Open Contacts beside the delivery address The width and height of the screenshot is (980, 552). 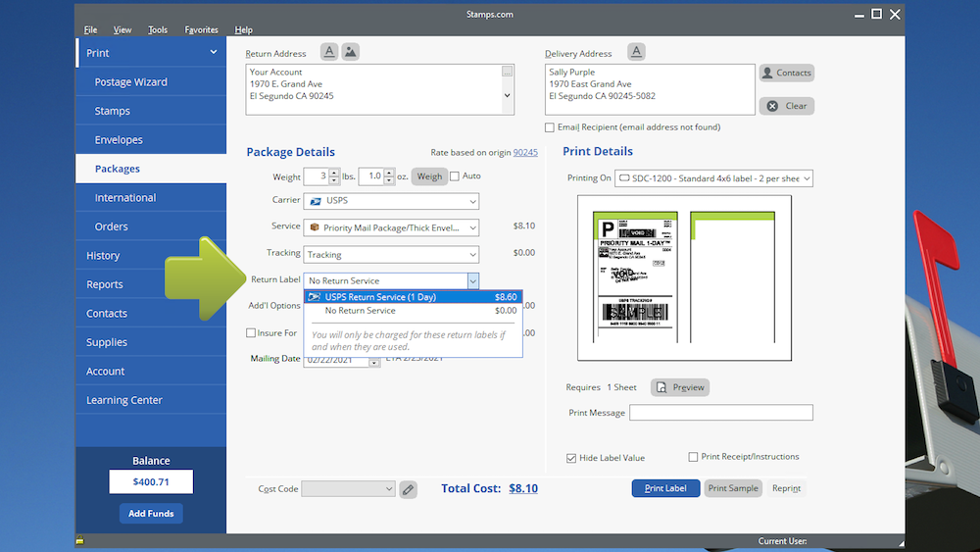point(786,73)
